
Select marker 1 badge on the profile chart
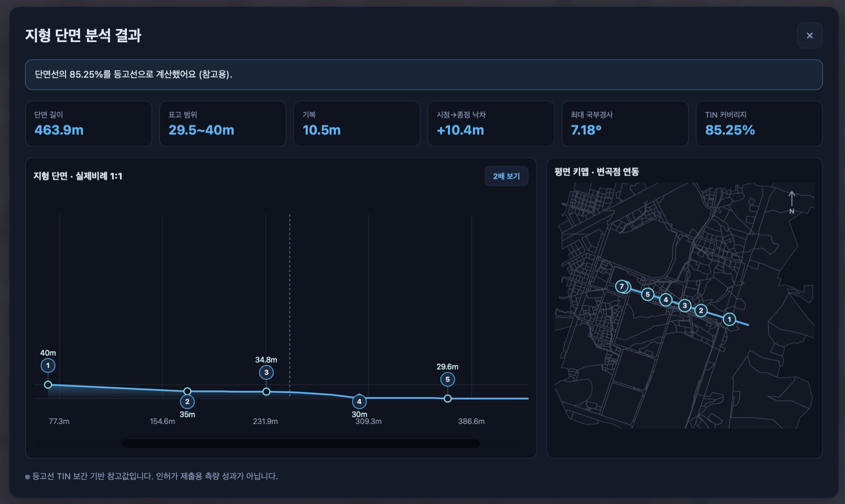click(48, 366)
